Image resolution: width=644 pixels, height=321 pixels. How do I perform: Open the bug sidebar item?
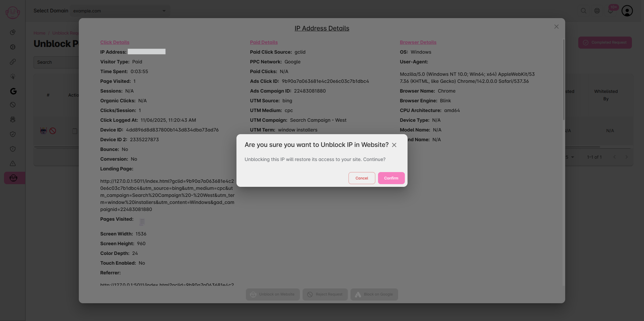click(13, 119)
